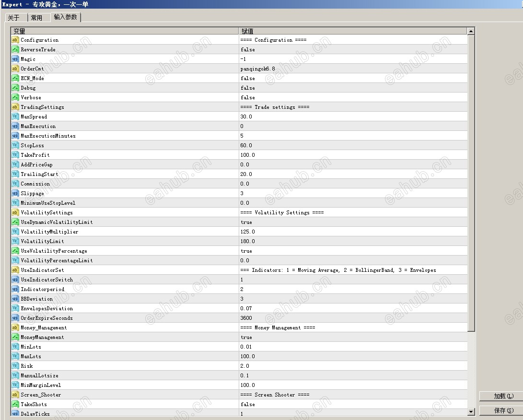Viewport: 523px width, 420px height.
Task: Click the scrollbar down arrow
Action: [471, 412]
